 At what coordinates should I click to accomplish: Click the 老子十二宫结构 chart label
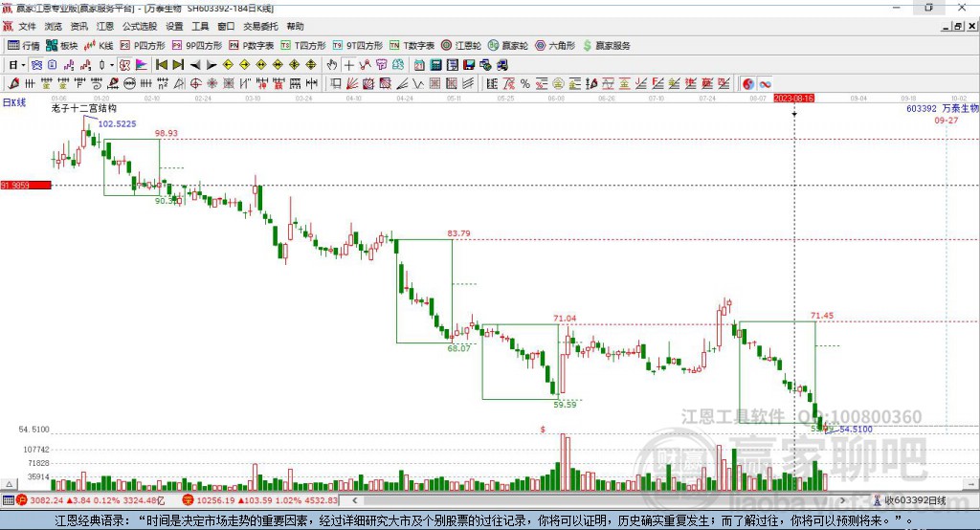pyautogui.click(x=84, y=108)
